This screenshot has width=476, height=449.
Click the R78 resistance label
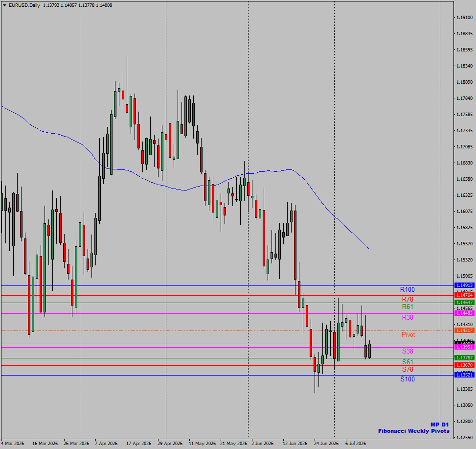[x=408, y=299]
